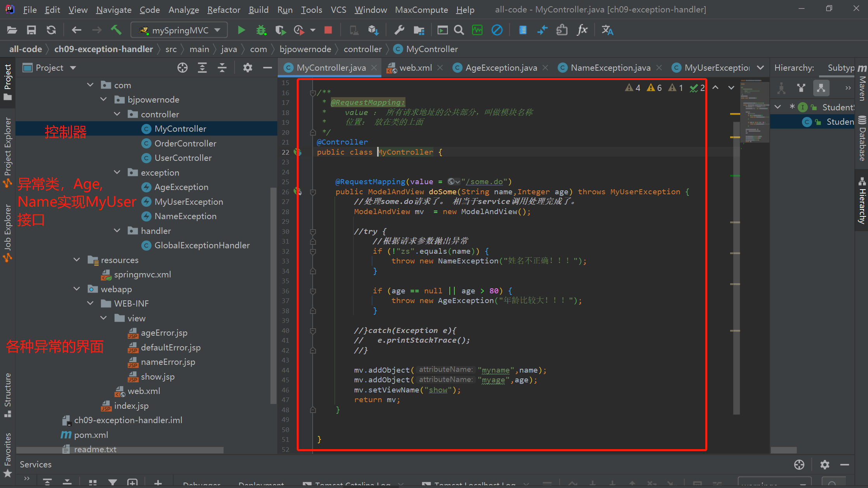Start the Debug bug icon
This screenshot has width=868, height=488.
tap(261, 30)
